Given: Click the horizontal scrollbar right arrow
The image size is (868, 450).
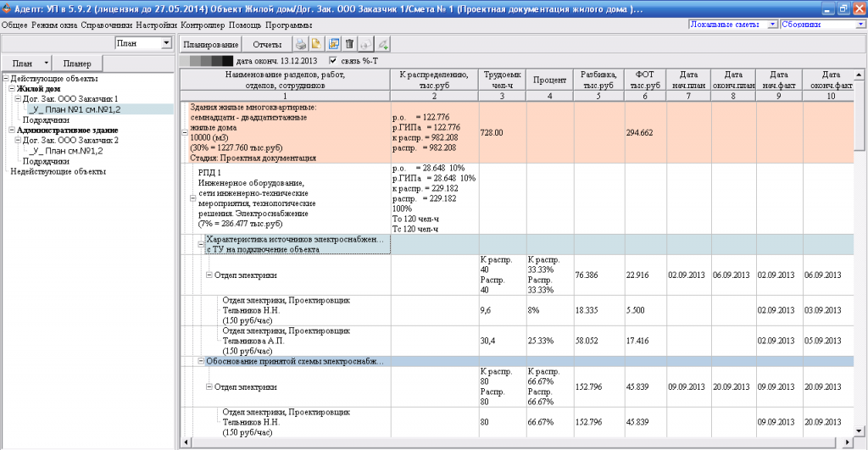Looking at the screenshot, I should (847, 442).
